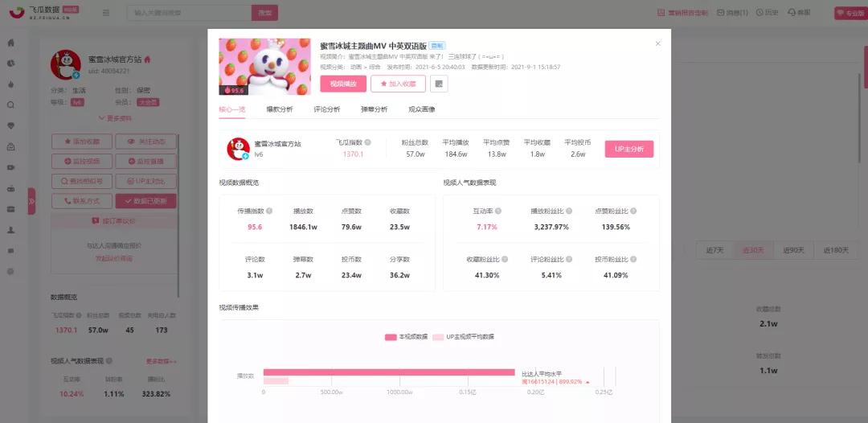Switch to the 爆款分析 tab

point(280,109)
